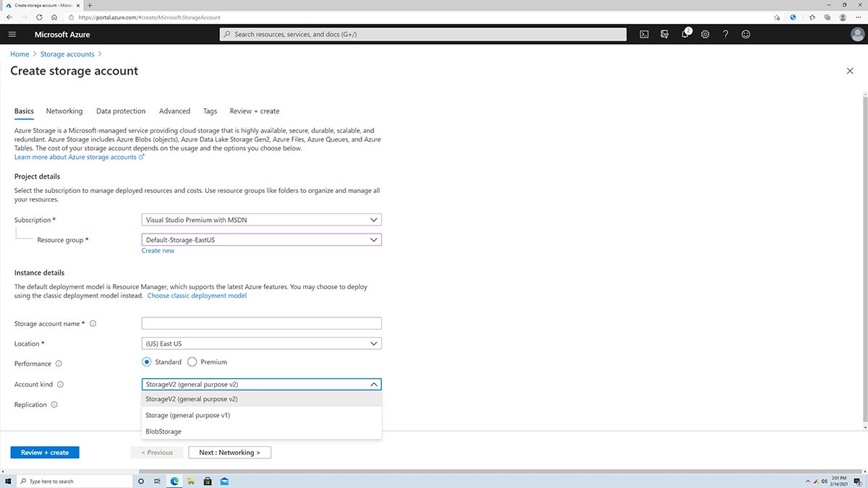Click the Review + create button
The height and width of the screenshot is (488, 868).
[x=44, y=452]
